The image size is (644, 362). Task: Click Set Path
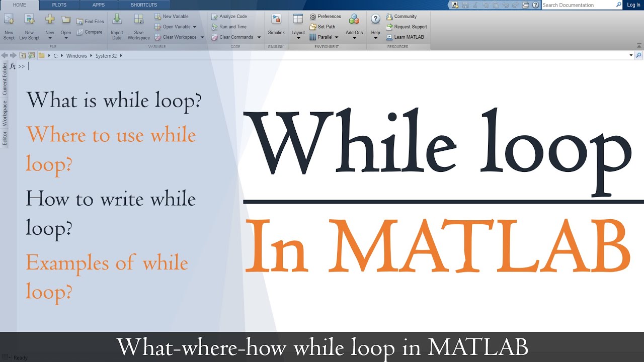click(323, 27)
